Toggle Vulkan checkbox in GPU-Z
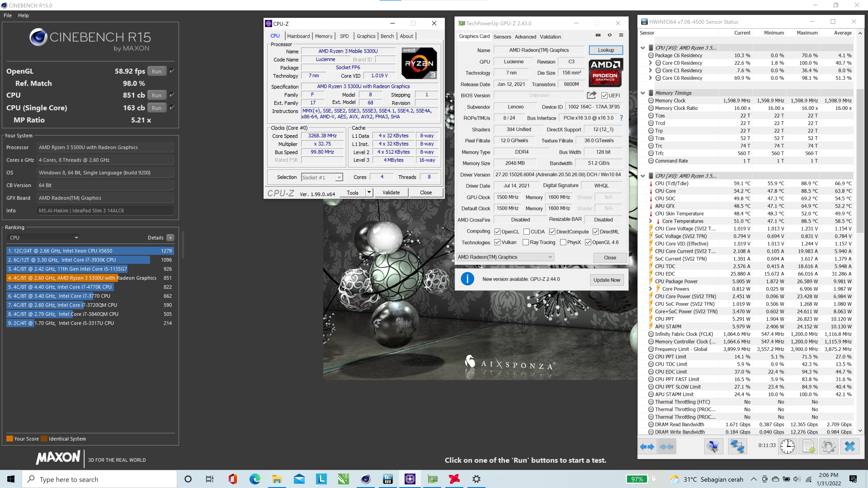The width and height of the screenshot is (868, 488). click(497, 242)
